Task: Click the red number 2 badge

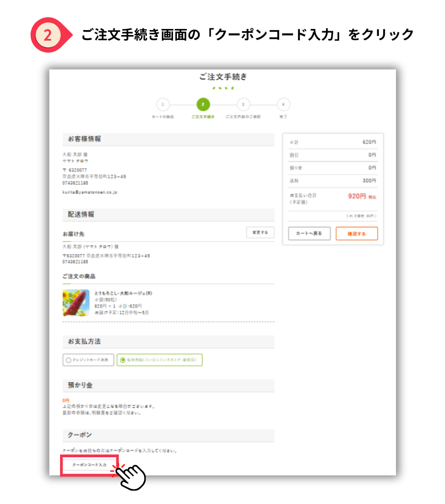Action: (x=48, y=35)
